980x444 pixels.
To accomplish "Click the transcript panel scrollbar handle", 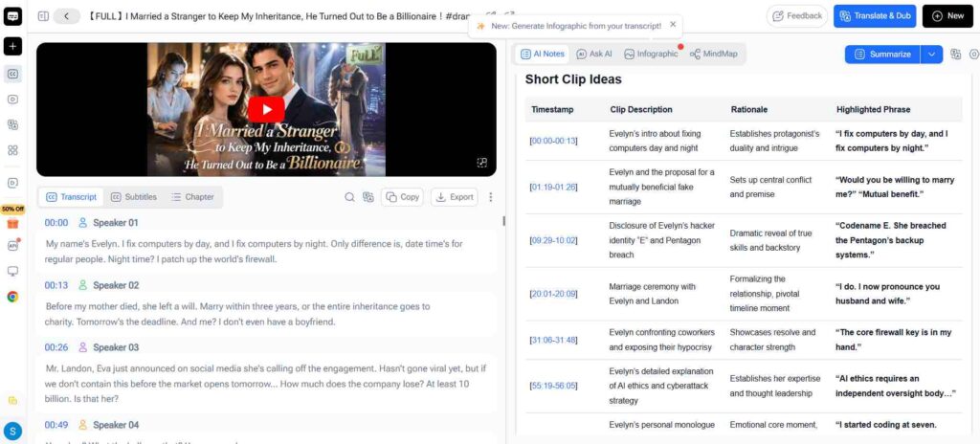I will (x=503, y=220).
